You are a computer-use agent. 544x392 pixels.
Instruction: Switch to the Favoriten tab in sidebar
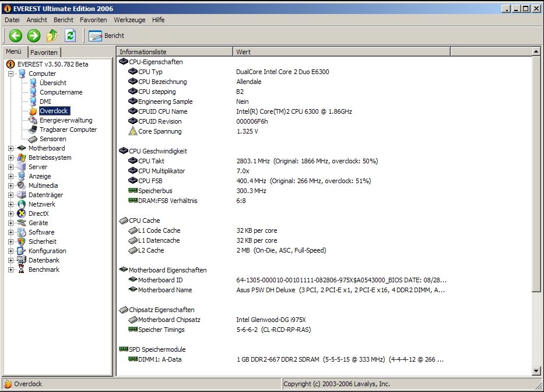(44, 52)
